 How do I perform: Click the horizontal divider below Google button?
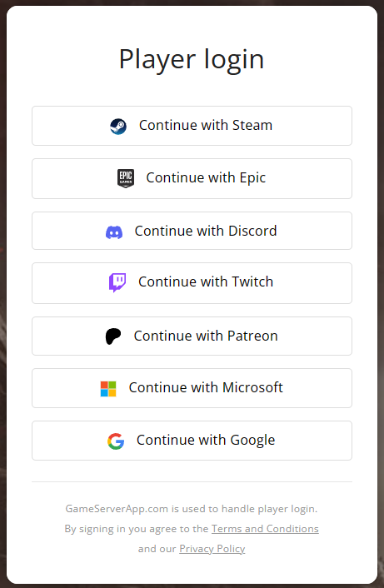(x=192, y=481)
